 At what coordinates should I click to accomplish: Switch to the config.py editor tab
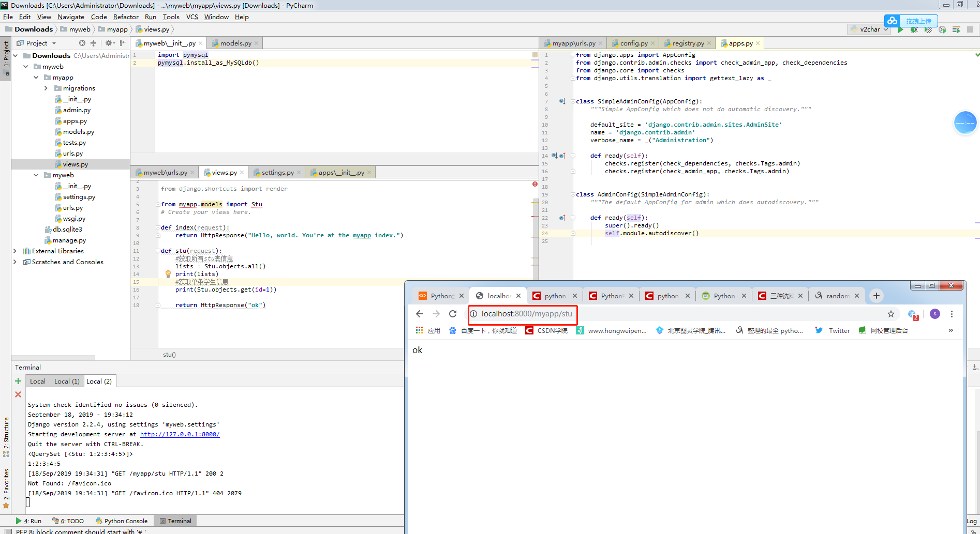tap(634, 43)
